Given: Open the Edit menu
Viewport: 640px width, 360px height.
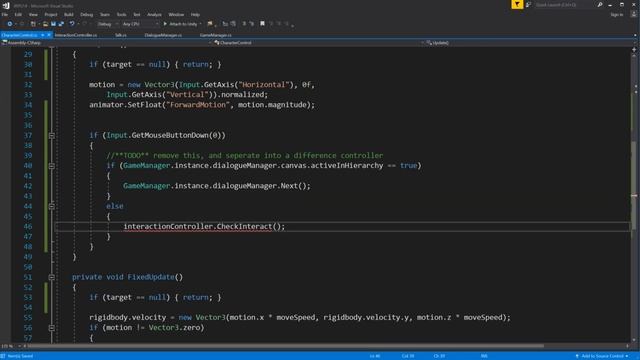Looking at the screenshot, I should click(x=18, y=14).
